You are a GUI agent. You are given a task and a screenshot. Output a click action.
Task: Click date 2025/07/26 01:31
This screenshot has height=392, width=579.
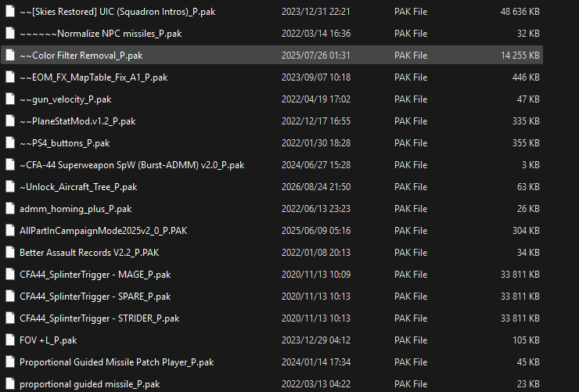pyautogui.click(x=316, y=56)
